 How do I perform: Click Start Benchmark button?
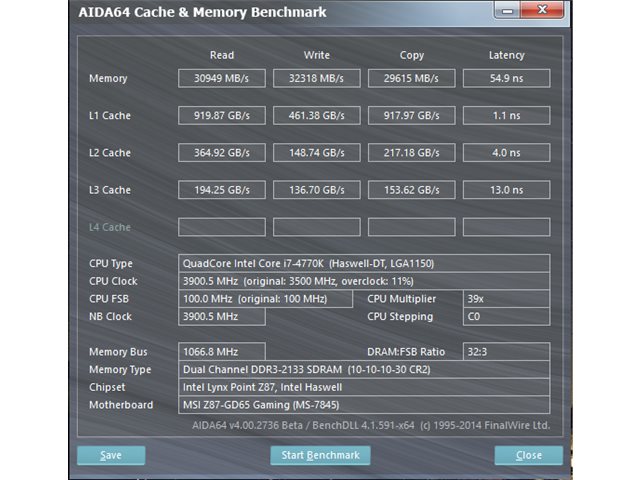(320, 455)
